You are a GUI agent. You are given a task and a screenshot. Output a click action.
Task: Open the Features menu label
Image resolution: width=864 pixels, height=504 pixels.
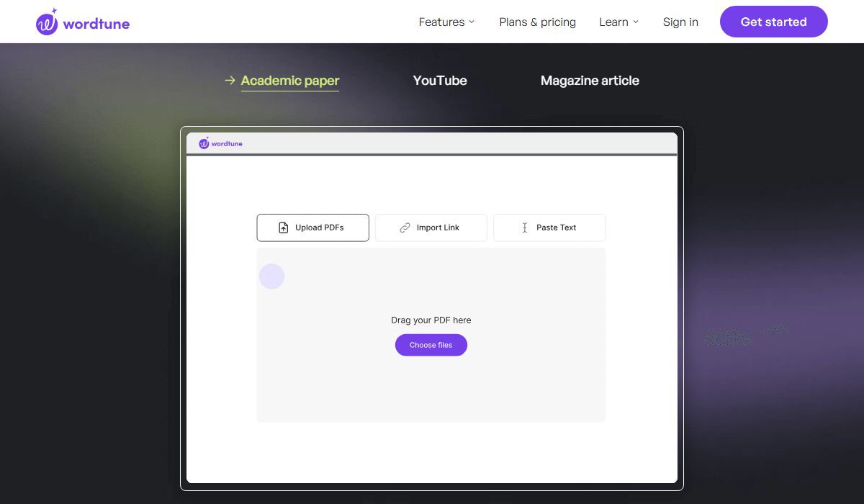point(441,22)
